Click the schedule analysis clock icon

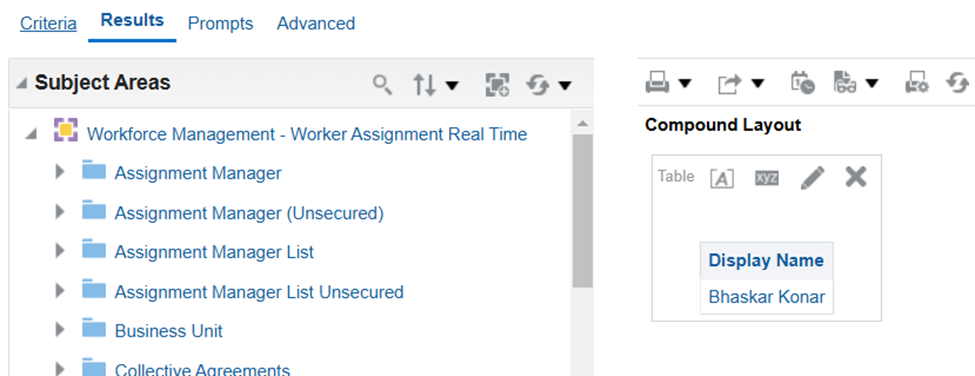pyautogui.click(x=802, y=83)
